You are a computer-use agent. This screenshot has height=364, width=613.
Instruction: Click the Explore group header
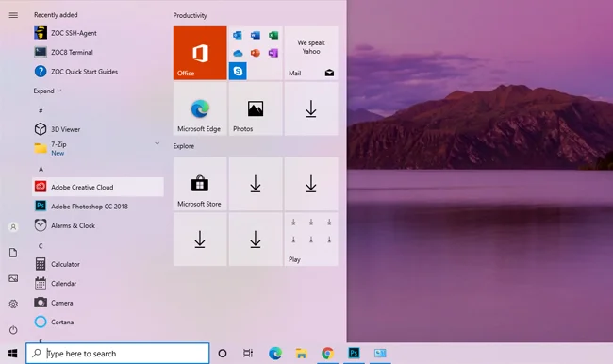184,146
